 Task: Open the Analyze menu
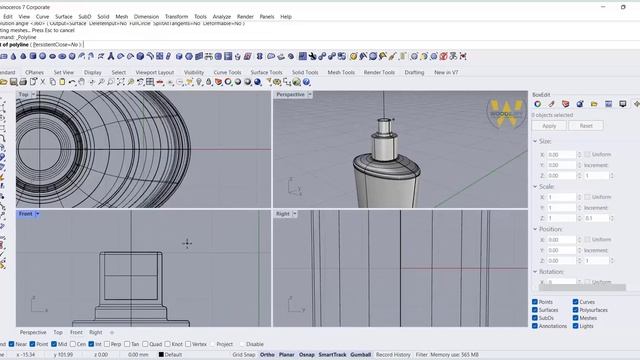point(222,17)
